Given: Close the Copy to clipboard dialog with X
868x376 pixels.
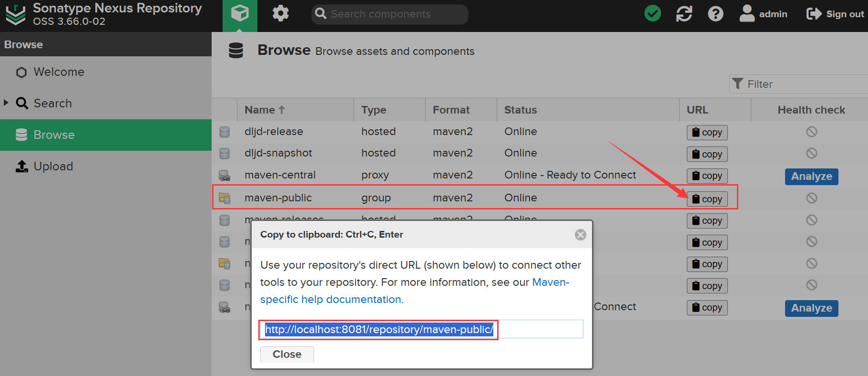Looking at the screenshot, I should (580, 235).
